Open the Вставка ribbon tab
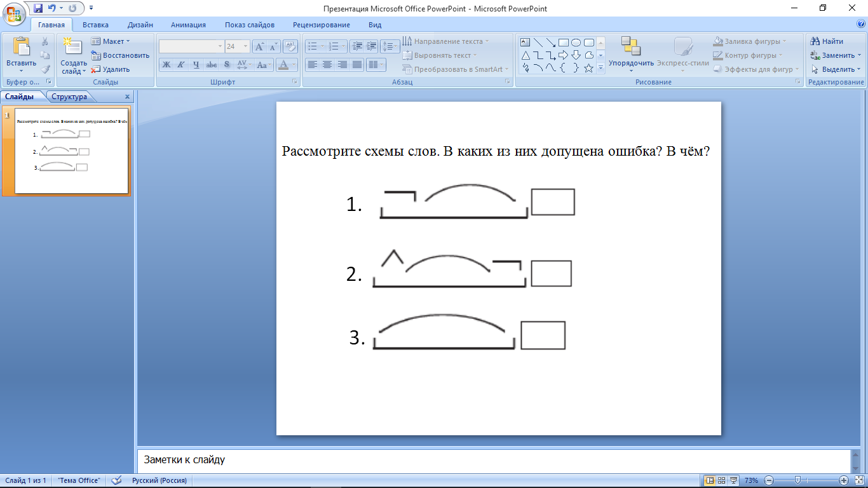Screen dimensions: 868x488 95,25
